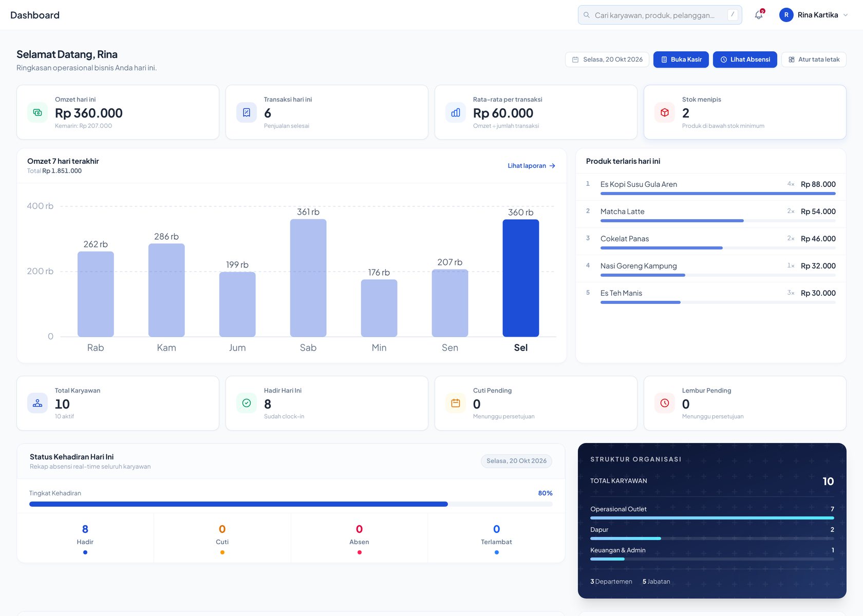The height and width of the screenshot is (616, 863).
Task: Click the Tingkat Kehadiran progress bar
Action: (x=291, y=504)
